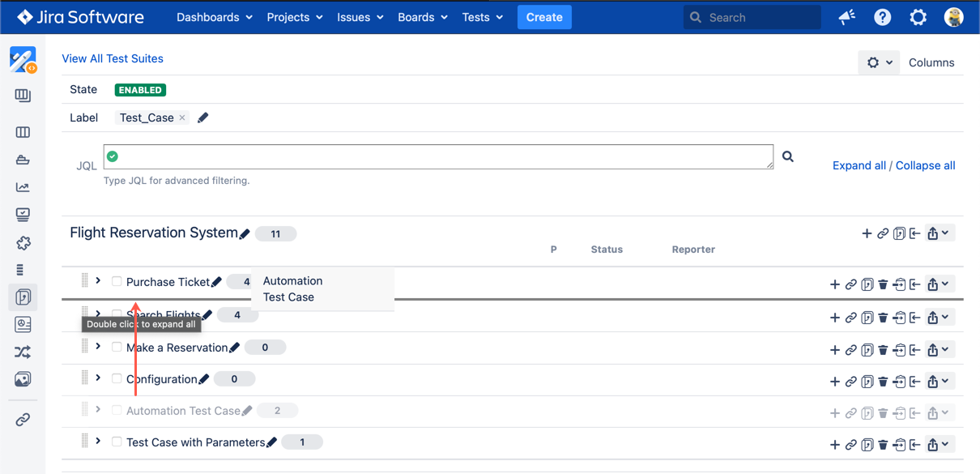
Task: Edit the Flight Reservation System name pencil
Action: (x=245, y=234)
